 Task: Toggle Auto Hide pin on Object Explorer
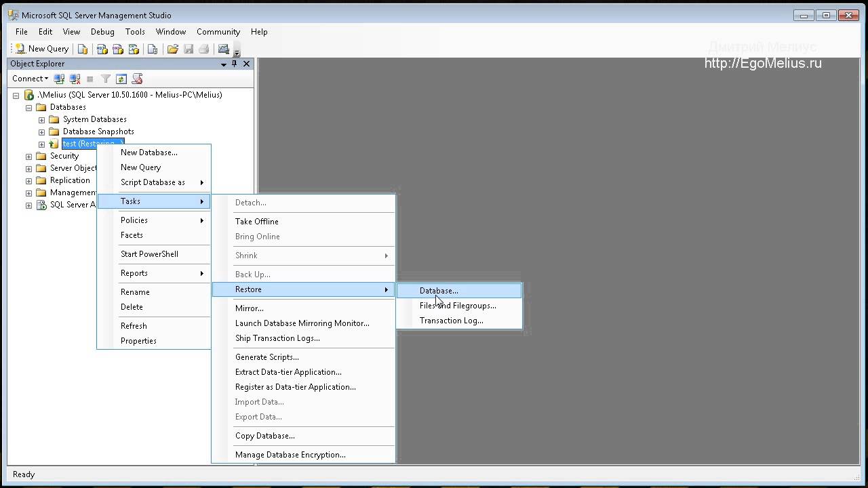point(235,64)
